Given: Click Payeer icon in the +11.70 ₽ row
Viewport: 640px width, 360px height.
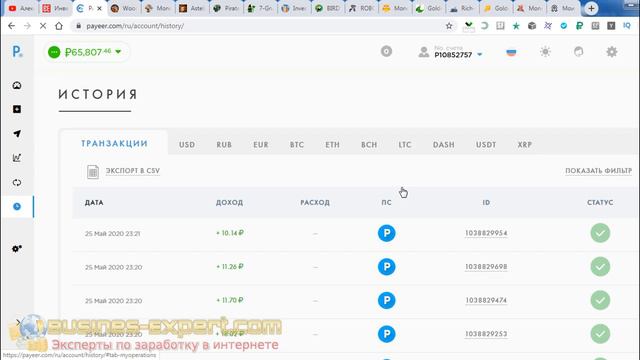Looking at the screenshot, I should (386, 300).
